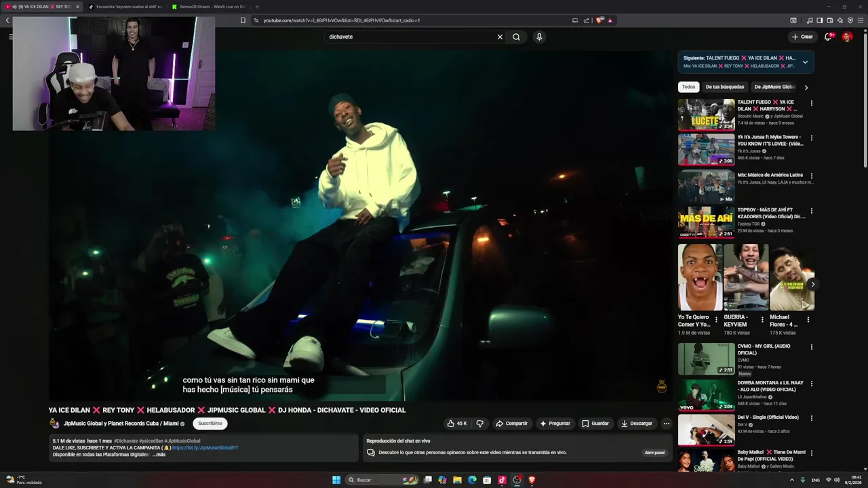Open GUERRA - KEYVIEM short
Screen dimensions: 868x488
(746, 277)
